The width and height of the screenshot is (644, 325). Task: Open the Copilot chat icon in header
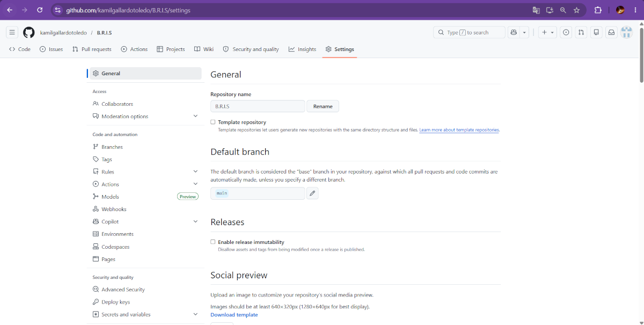click(x=514, y=33)
